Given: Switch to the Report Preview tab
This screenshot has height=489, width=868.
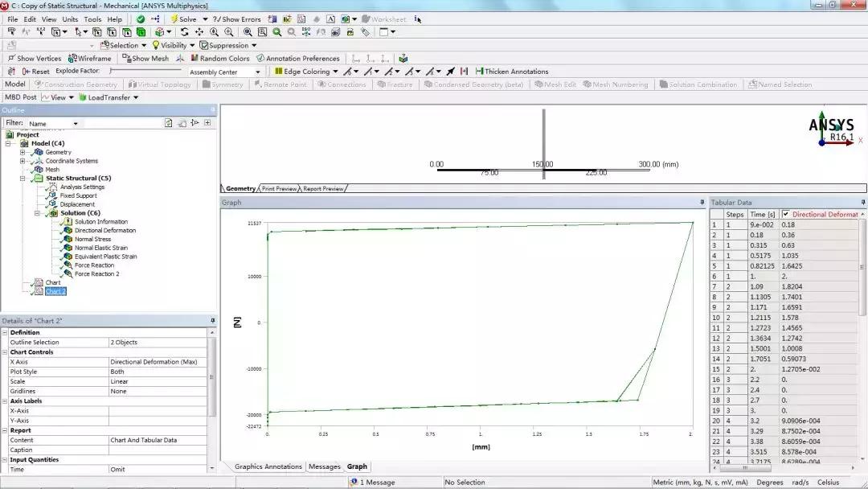Looking at the screenshot, I should point(323,189).
